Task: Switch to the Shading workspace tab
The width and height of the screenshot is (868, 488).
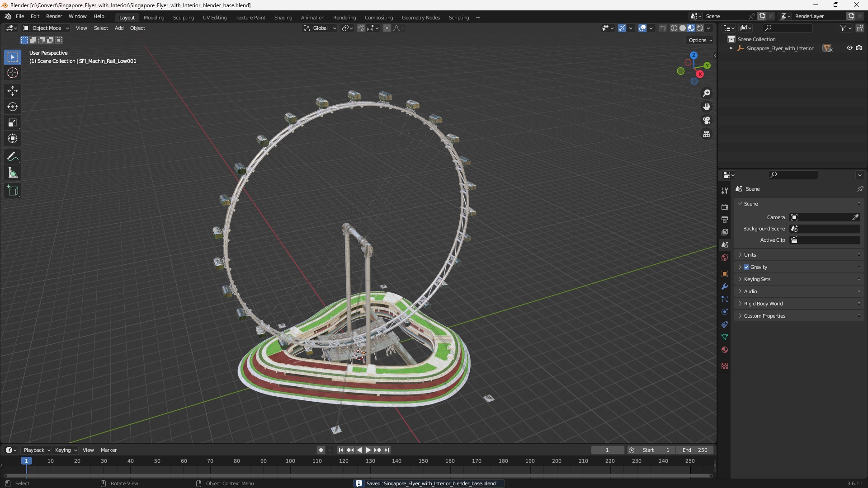Action: tap(283, 18)
